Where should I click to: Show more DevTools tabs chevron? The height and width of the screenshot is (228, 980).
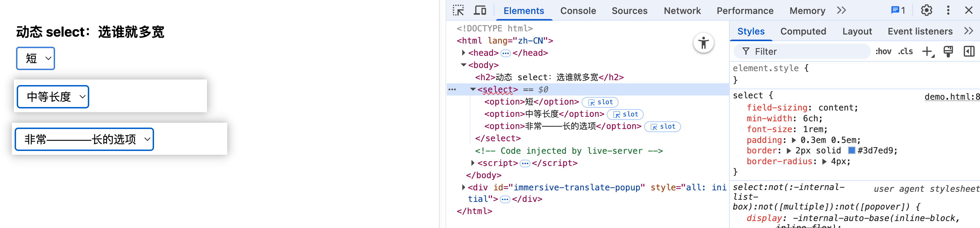click(x=841, y=10)
